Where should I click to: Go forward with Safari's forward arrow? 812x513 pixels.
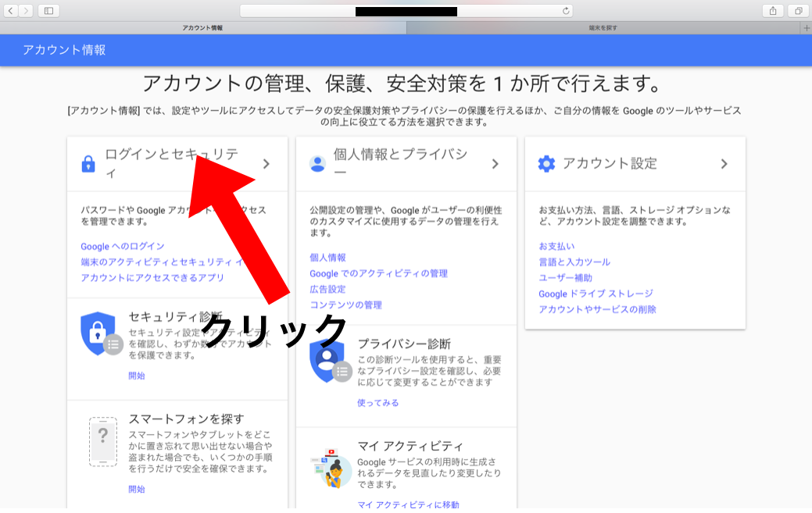[26, 10]
